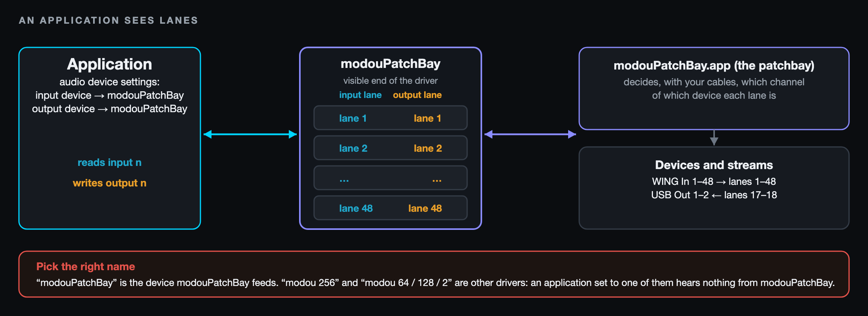Click 'visible end of the driver' subtitle
Screen dimensions: 868x316
point(391,81)
